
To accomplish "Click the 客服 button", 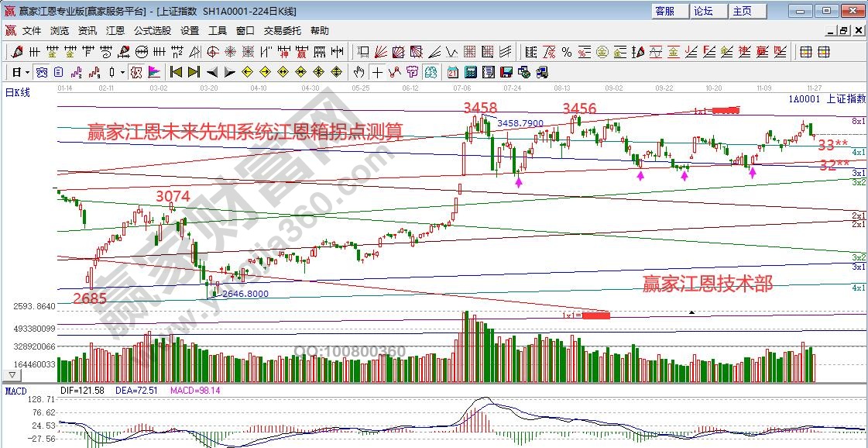I will click(x=664, y=11).
